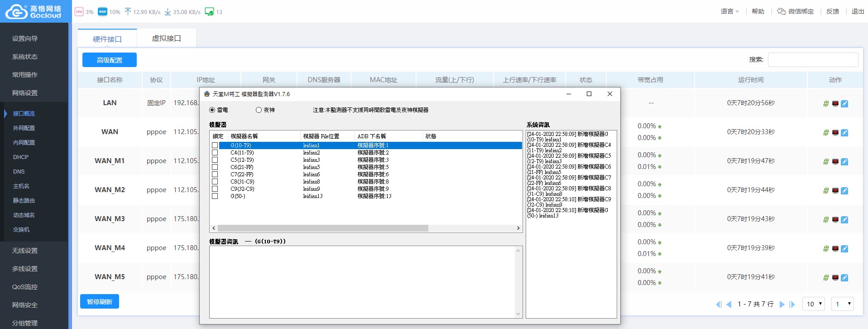The image size is (868, 329).
Task: Open 外网配置 in the sidebar
Action: [24, 128]
